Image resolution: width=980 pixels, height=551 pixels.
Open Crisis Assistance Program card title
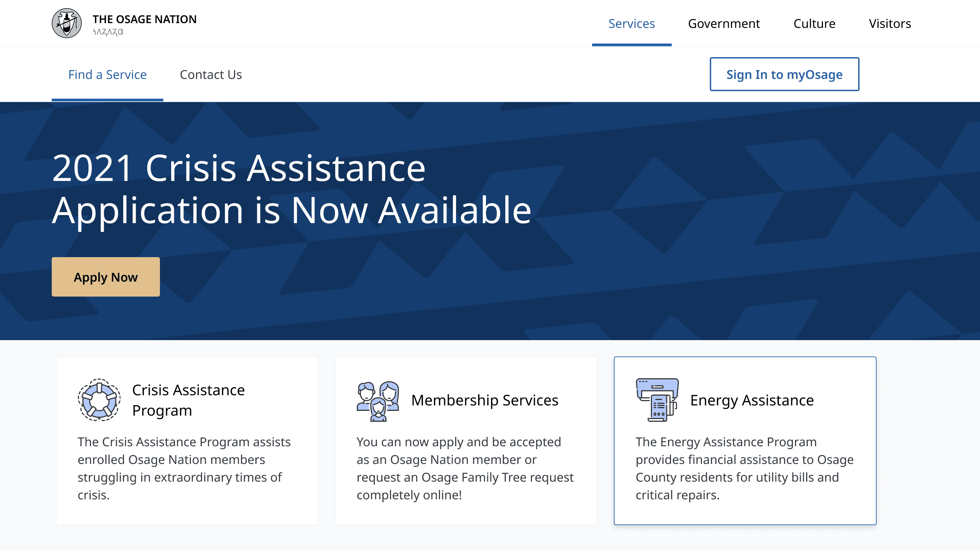[188, 400]
